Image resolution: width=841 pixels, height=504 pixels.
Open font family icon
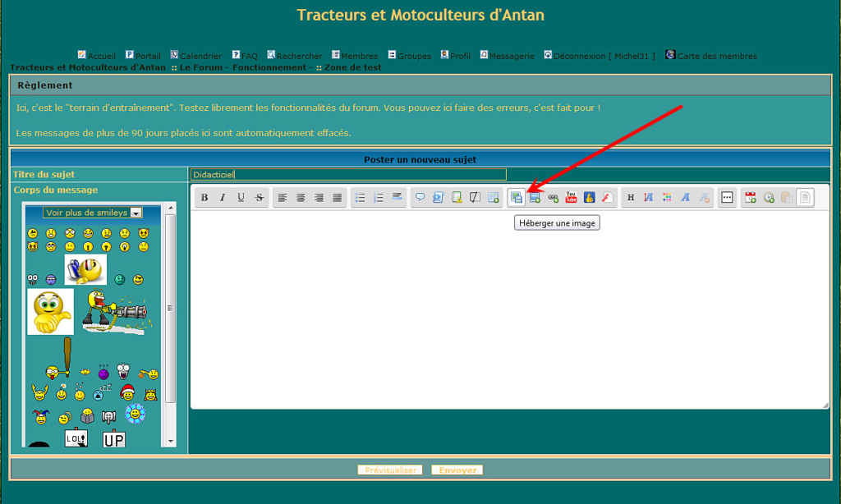pos(686,197)
